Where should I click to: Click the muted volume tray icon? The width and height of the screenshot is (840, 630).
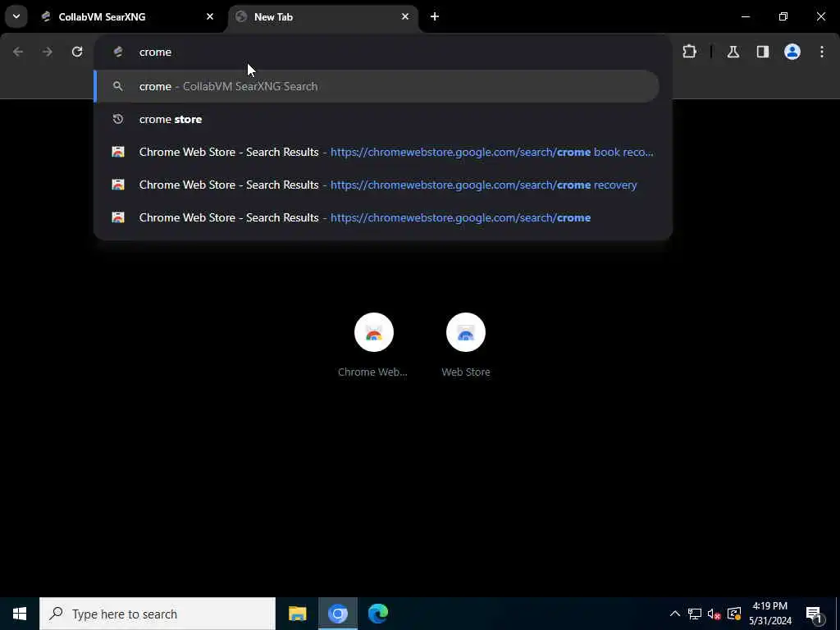point(714,614)
